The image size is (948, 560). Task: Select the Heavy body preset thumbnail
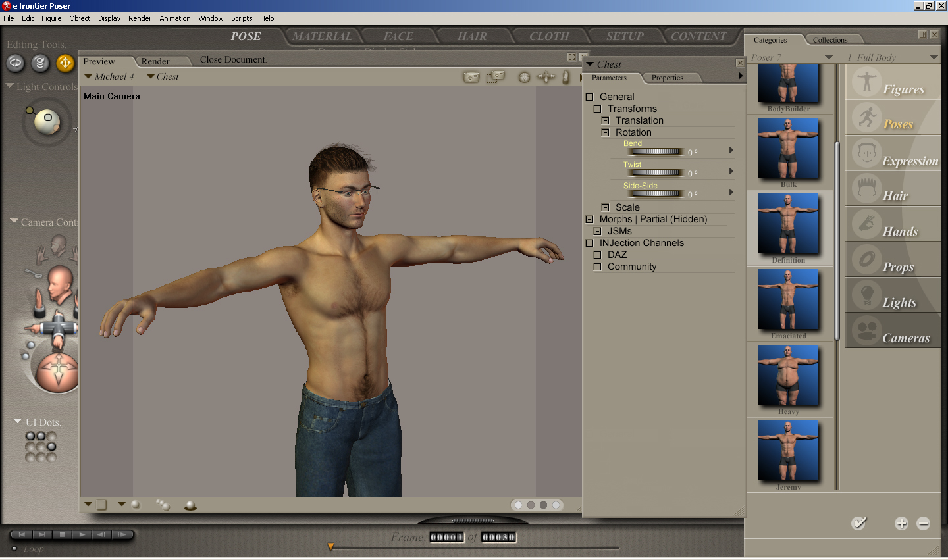tap(788, 376)
